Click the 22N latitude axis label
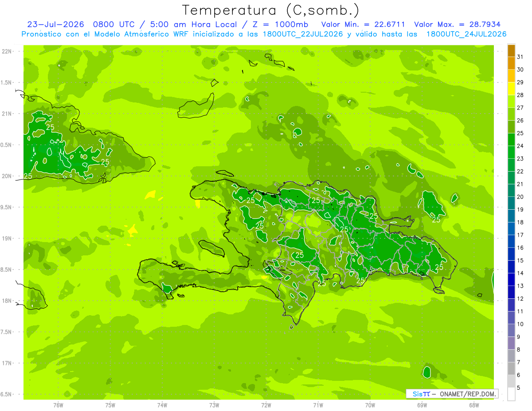This screenshot has width=532, height=411. pos(6,51)
